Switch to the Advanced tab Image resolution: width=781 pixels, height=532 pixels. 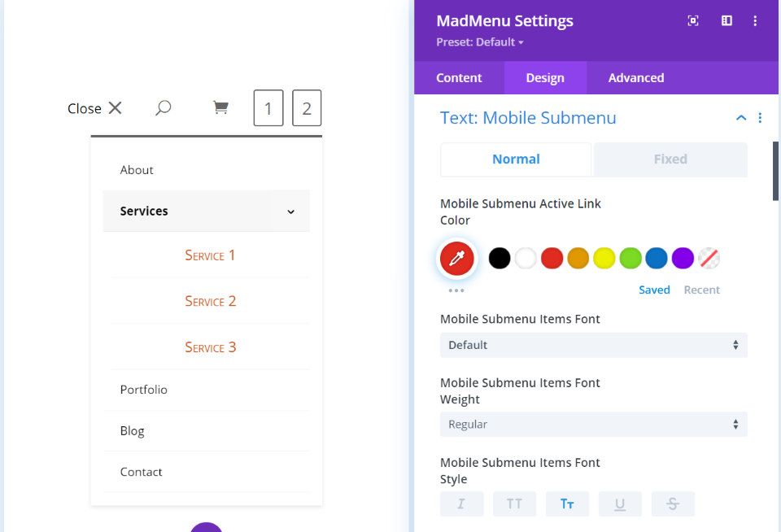tap(636, 78)
